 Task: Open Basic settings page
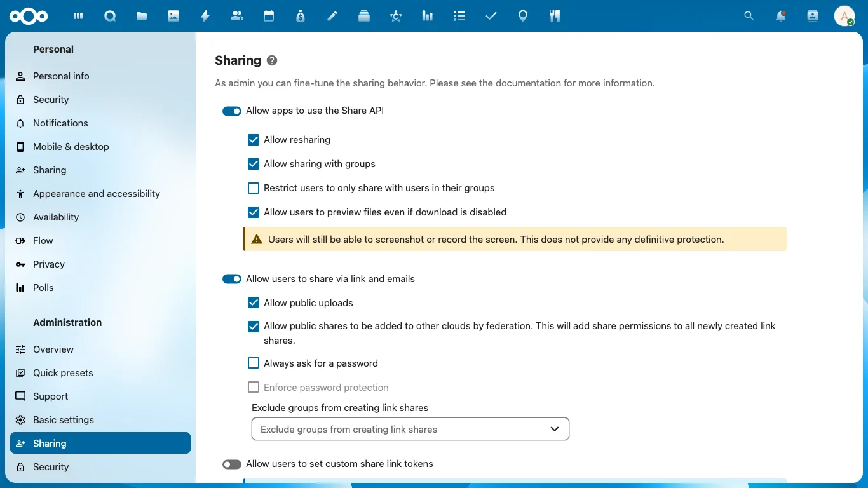coord(100,420)
